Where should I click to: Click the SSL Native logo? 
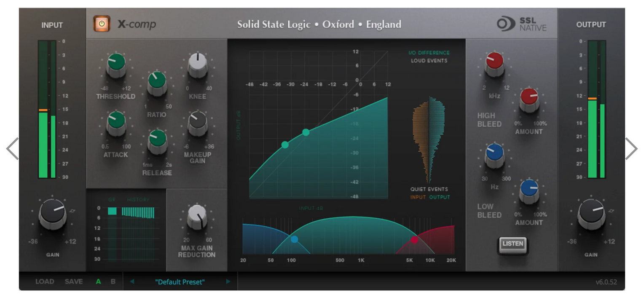[x=522, y=24]
